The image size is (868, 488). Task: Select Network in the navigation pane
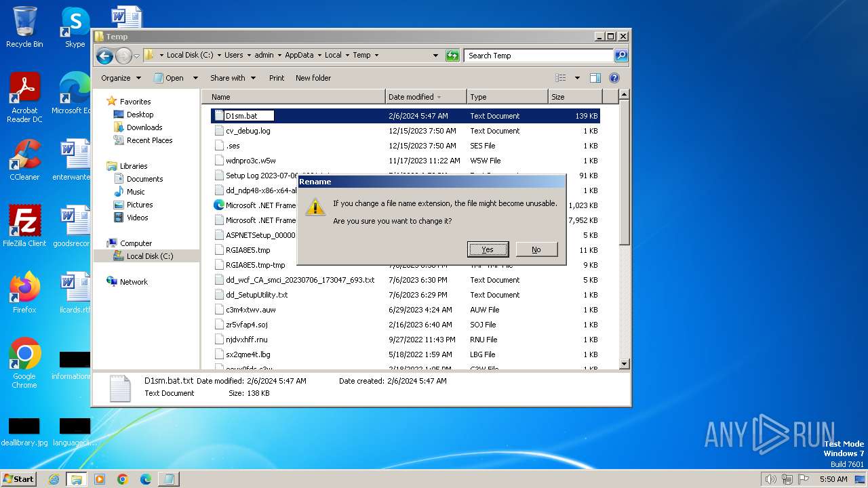coord(134,282)
